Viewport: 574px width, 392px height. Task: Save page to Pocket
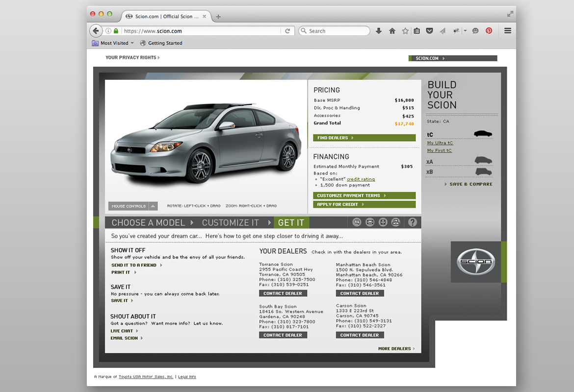[x=430, y=31]
